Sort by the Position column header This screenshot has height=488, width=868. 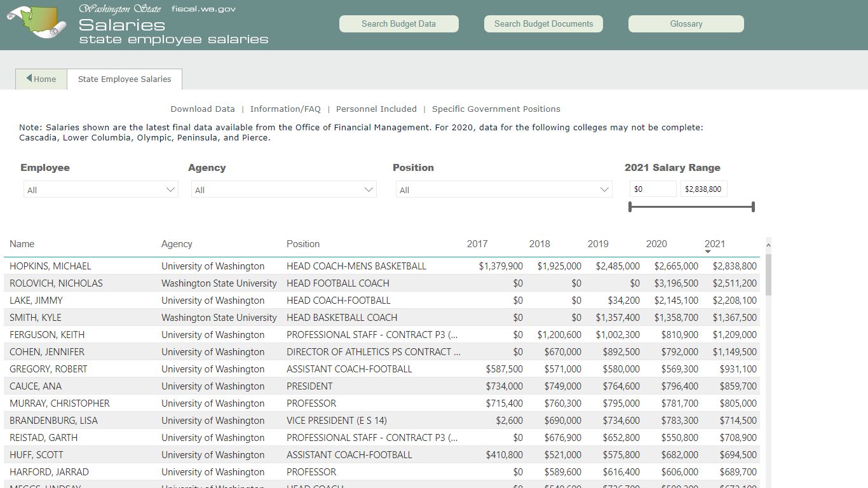(x=303, y=244)
